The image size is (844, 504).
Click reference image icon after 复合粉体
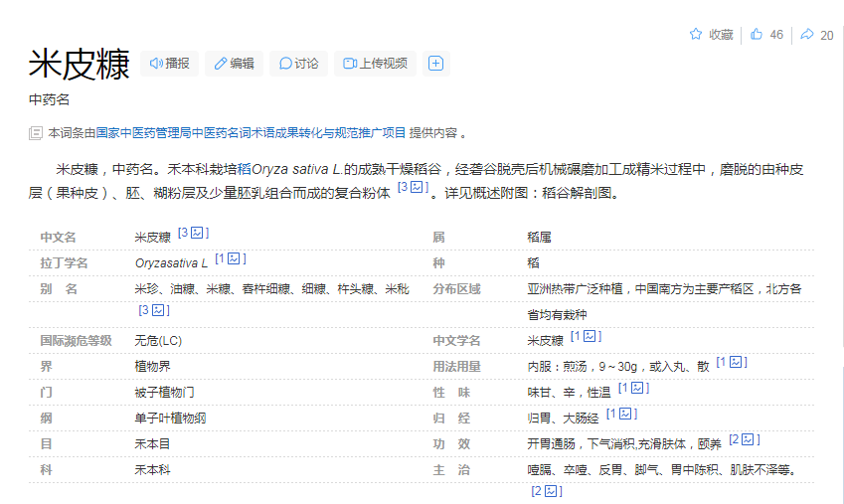coord(419,188)
